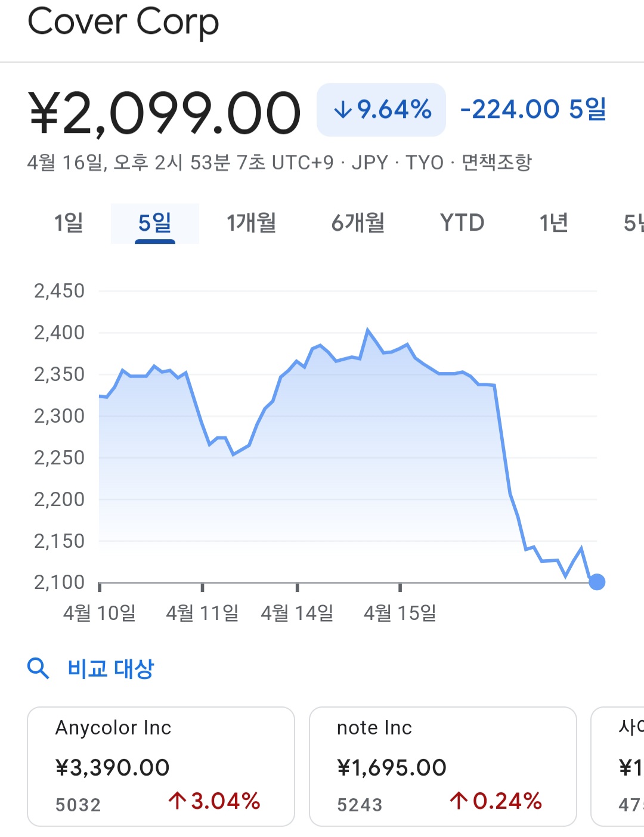Select the 5일 time range tab
Viewport: 644px width, 837px height.
click(154, 223)
